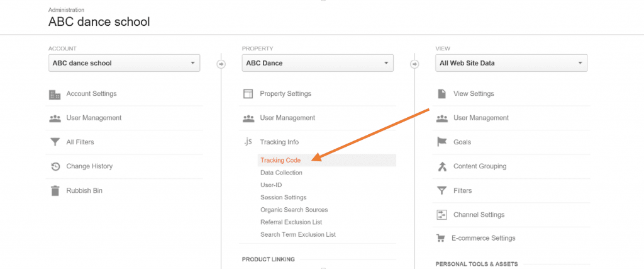Screen dimensions: 644x269
Task: Click arrow icon between Account and Property
Action: tap(221, 64)
